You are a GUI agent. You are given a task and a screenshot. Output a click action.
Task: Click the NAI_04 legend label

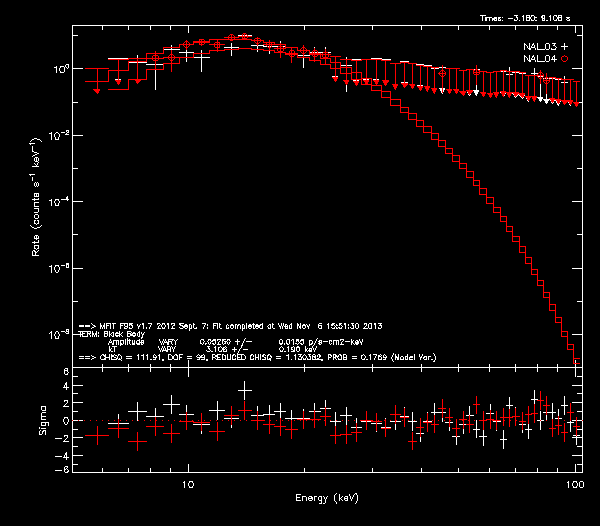pyautogui.click(x=539, y=60)
